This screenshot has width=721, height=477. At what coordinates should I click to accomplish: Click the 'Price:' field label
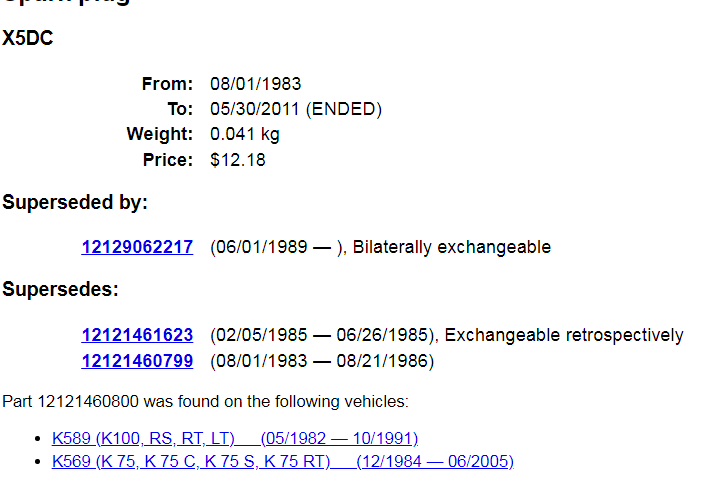pos(168,160)
